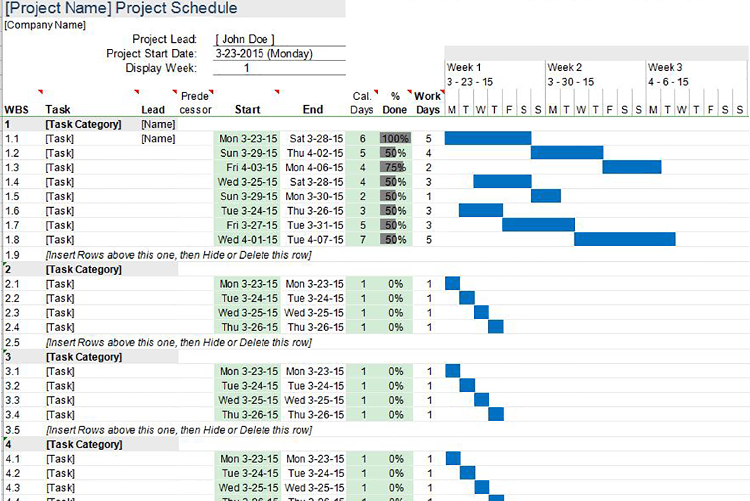This screenshot has height=501, width=750.
Task: Click the Gantt bar for task 1.5
Action: (546, 196)
